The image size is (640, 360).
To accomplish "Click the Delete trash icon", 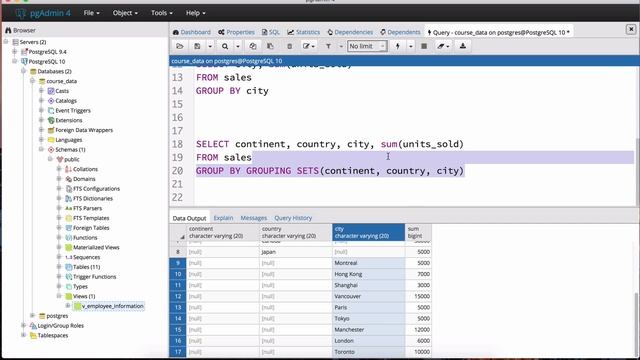I will (x=289, y=46).
